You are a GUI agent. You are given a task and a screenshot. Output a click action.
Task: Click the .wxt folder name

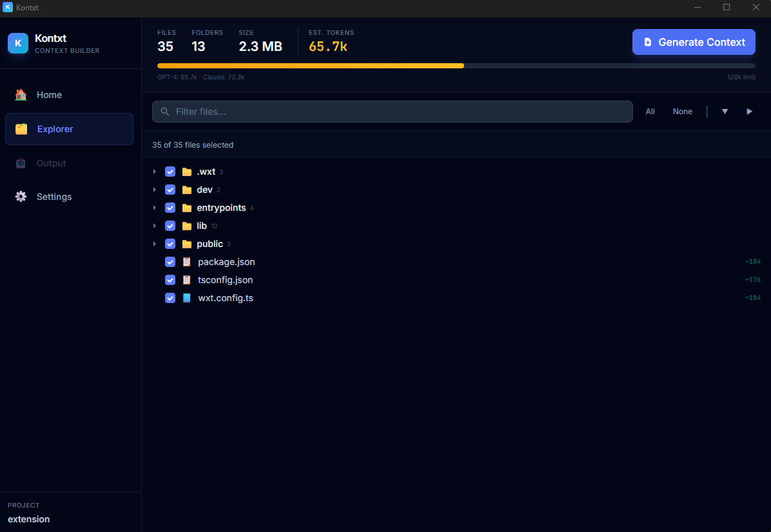pyautogui.click(x=206, y=172)
